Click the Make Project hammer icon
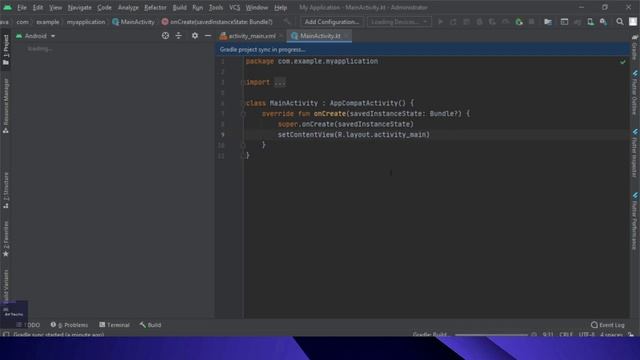The image size is (640, 360). pos(287,22)
